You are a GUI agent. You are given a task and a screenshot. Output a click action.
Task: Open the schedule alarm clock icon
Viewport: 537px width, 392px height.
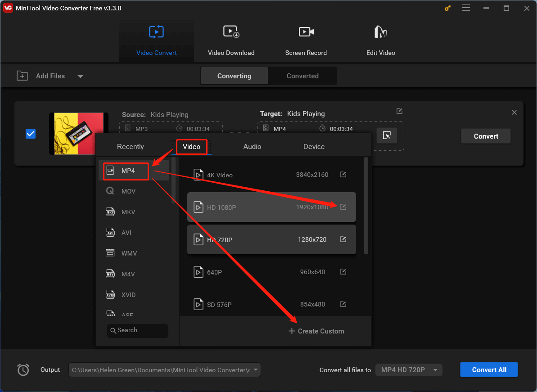pos(23,370)
